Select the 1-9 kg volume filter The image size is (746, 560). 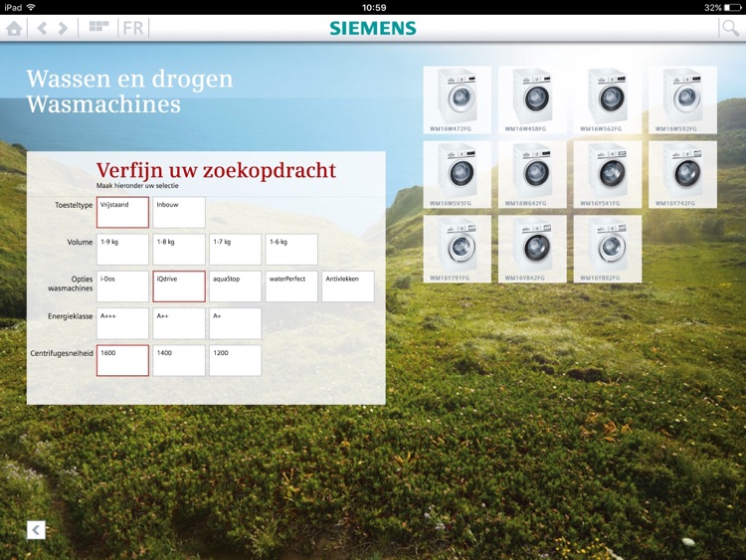coord(122,250)
